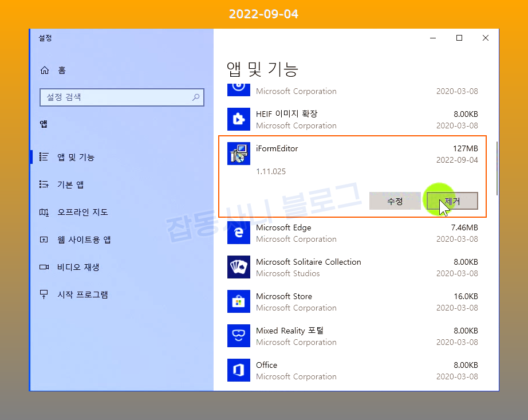Click the Microsoft Edge app icon
The height and width of the screenshot is (420, 528).
point(238,233)
